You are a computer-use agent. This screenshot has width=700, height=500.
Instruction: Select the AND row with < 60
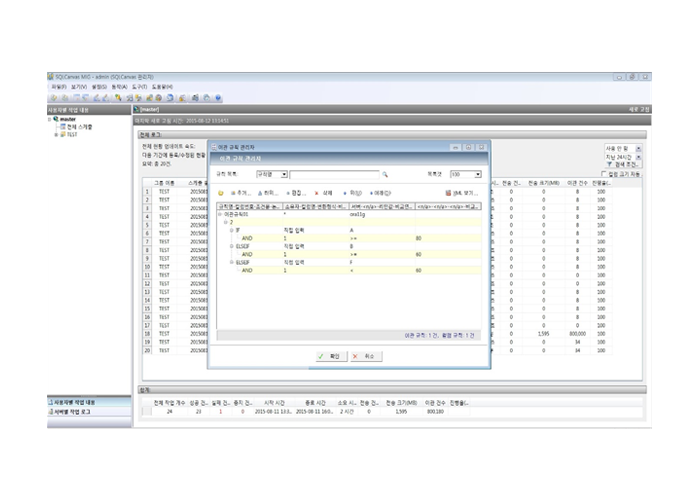pos(349,271)
